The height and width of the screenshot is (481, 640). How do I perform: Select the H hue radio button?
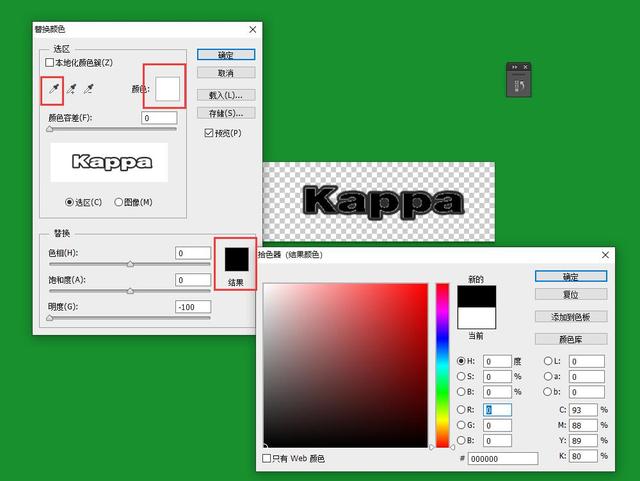pyautogui.click(x=461, y=361)
